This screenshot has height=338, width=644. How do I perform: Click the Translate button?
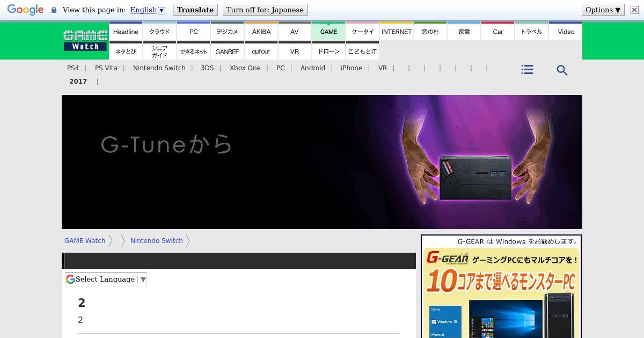pos(195,10)
